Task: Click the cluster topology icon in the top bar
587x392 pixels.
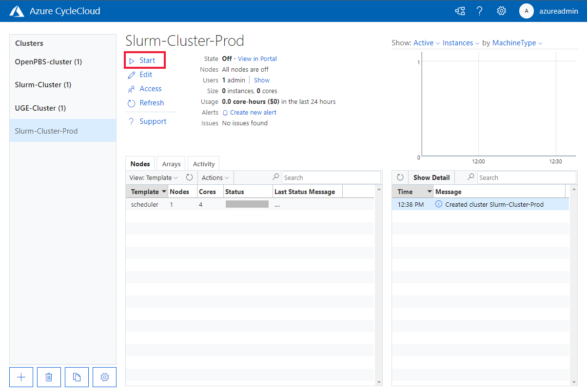Action: (459, 10)
